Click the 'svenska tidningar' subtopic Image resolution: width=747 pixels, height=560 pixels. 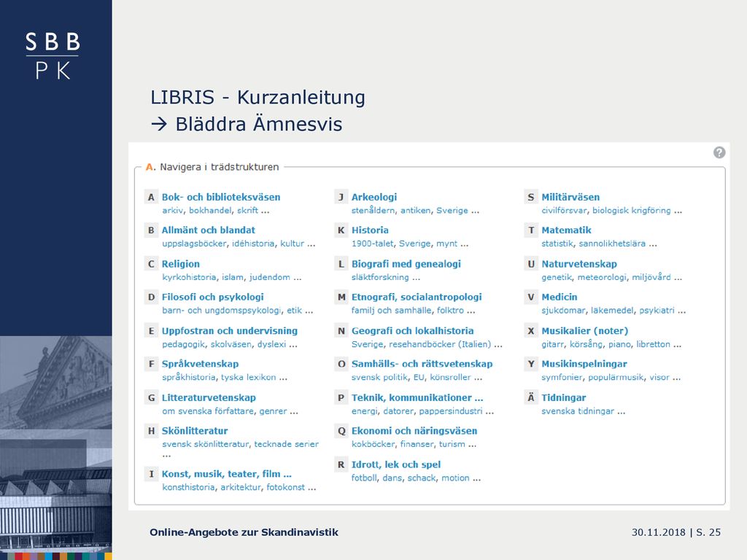point(578,411)
